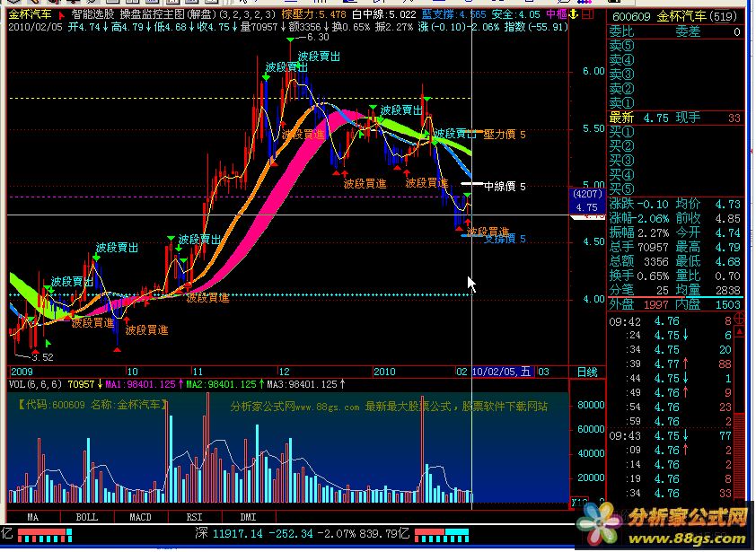
Task: Click the X10 volume scale box
Action: [578, 502]
